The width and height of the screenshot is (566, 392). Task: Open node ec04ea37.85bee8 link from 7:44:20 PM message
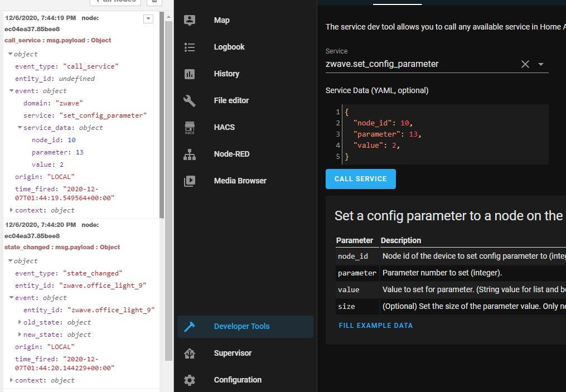(32, 236)
